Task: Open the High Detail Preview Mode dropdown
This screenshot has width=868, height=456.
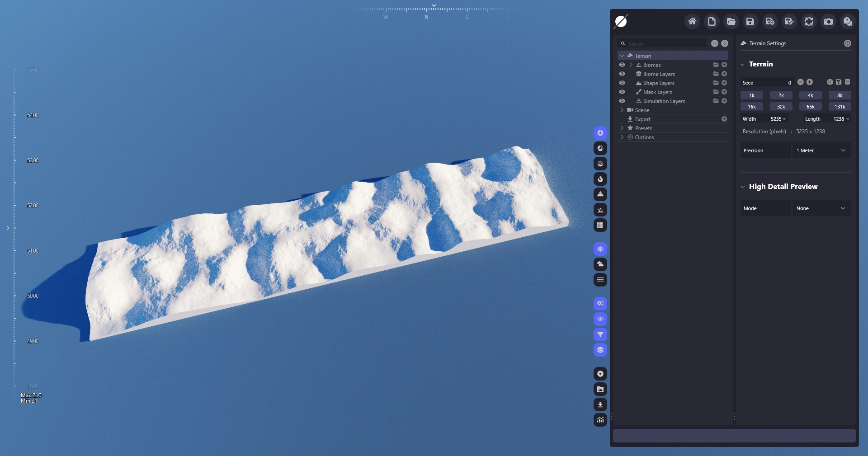Action: pyautogui.click(x=821, y=208)
